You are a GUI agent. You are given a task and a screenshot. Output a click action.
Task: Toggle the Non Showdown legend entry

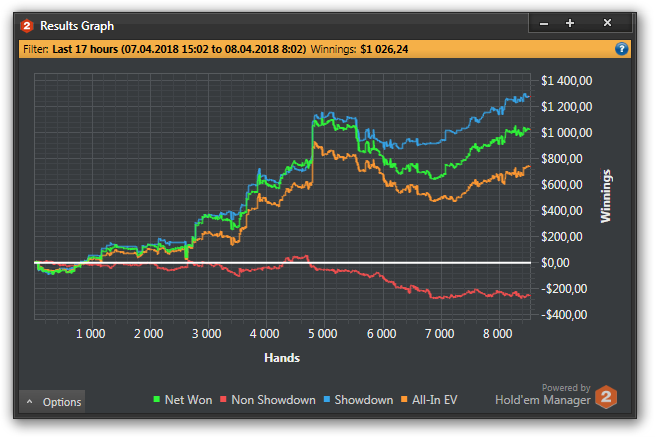coord(268,400)
